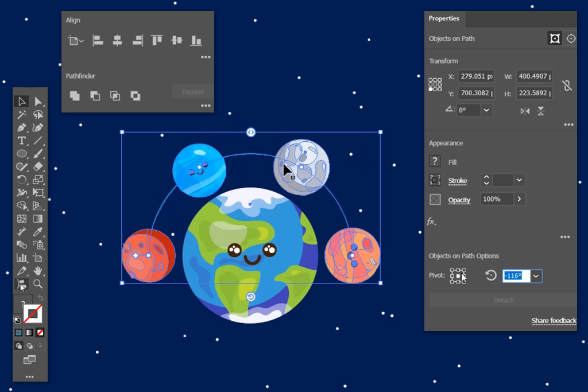Horizontal align left in Align panel
This screenshot has width=588, height=392.
[x=98, y=41]
